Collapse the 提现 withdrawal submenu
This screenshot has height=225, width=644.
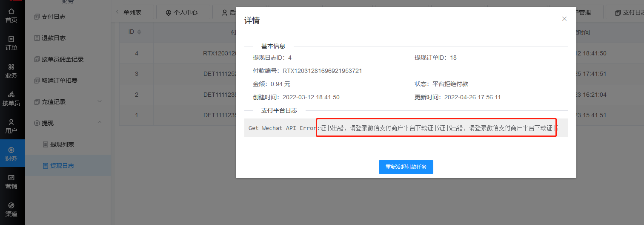pos(68,123)
